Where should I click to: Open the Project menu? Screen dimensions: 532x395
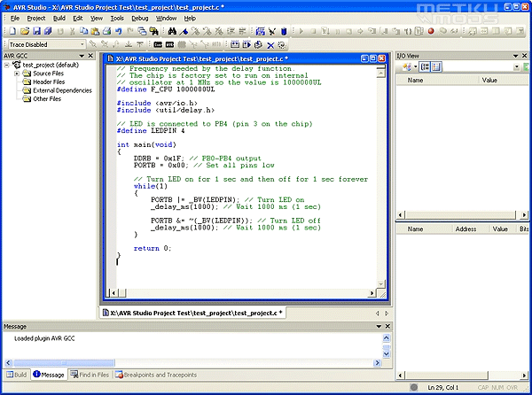(36, 19)
